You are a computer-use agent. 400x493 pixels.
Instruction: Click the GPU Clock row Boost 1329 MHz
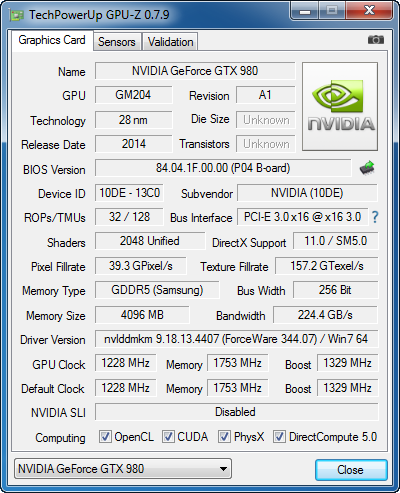point(347,363)
